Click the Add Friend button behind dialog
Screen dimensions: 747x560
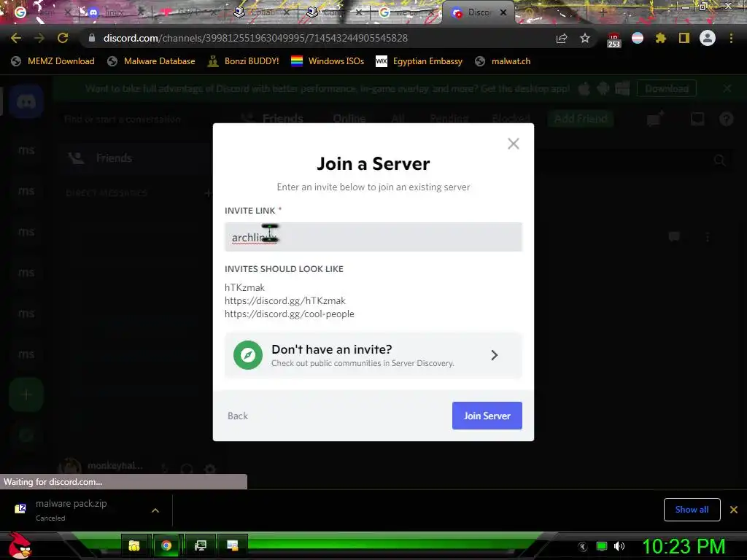pyautogui.click(x=580, y=119)
